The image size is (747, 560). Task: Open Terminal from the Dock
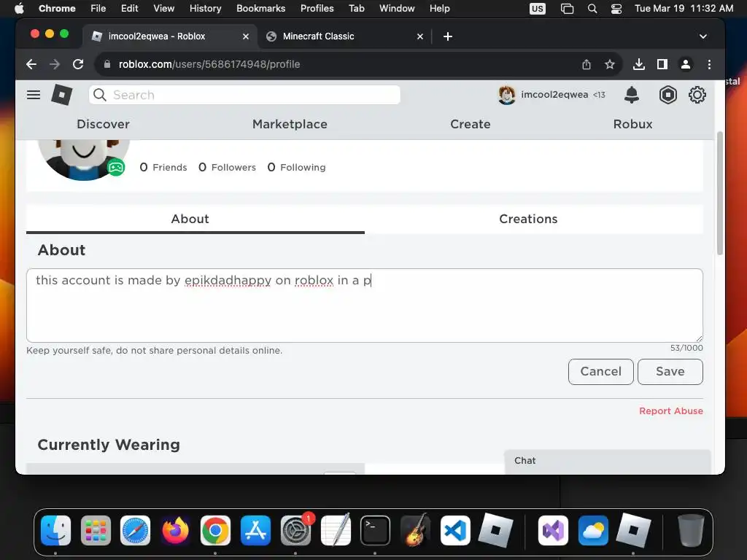376,531
